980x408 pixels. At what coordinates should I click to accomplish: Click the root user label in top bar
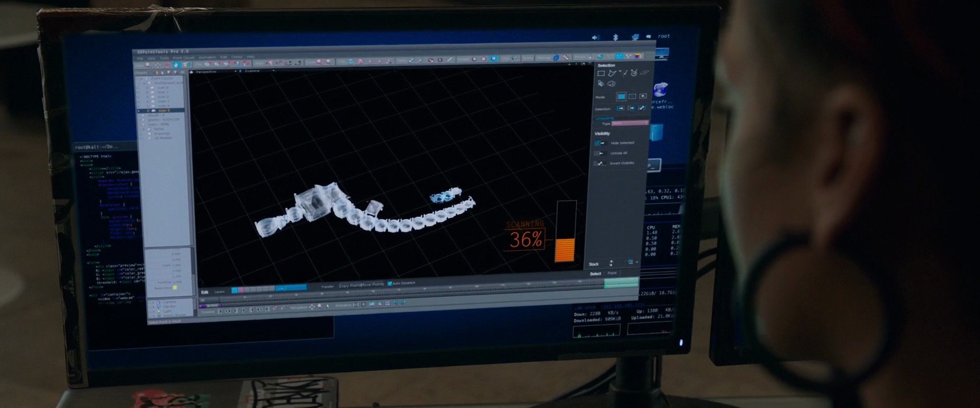664,36
